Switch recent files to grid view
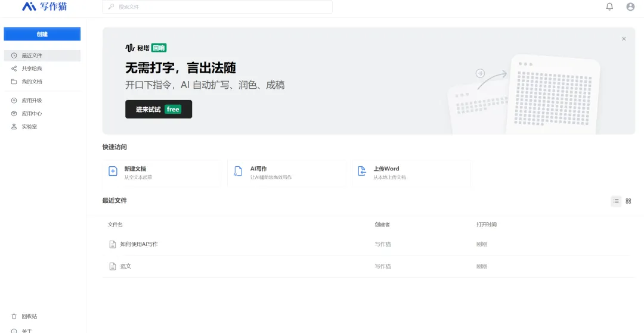This screenshot has width=644, height=333. [x=628, y=201]
